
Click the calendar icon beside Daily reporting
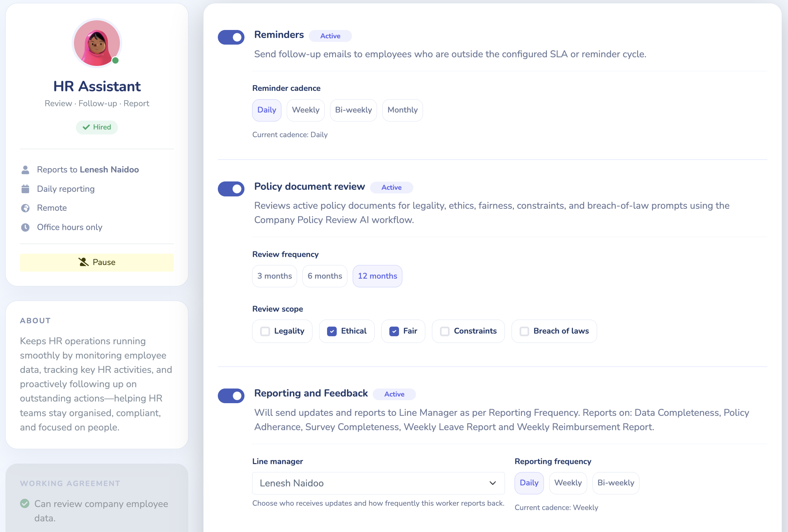coord(25,189)
